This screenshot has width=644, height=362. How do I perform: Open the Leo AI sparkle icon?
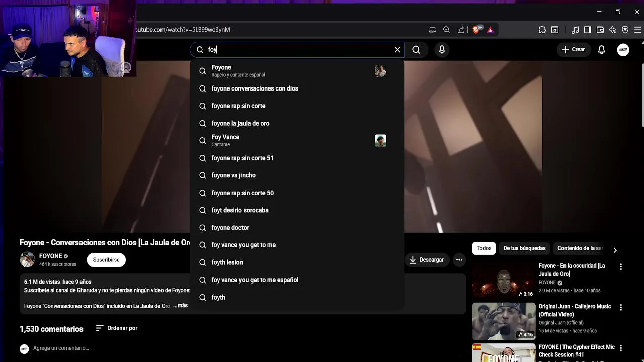(x=612, y=30)
